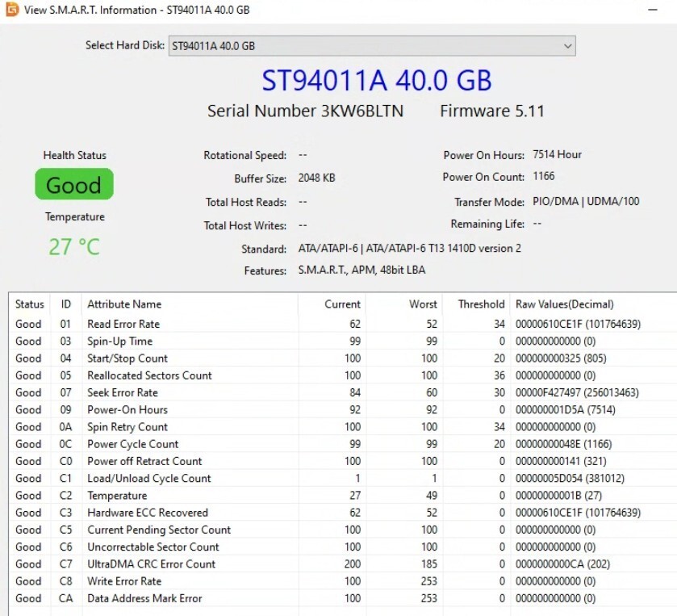Click the 2048 KB buffer size value
The width and height of the screenshot is (677, 616).
pos(316,178)
